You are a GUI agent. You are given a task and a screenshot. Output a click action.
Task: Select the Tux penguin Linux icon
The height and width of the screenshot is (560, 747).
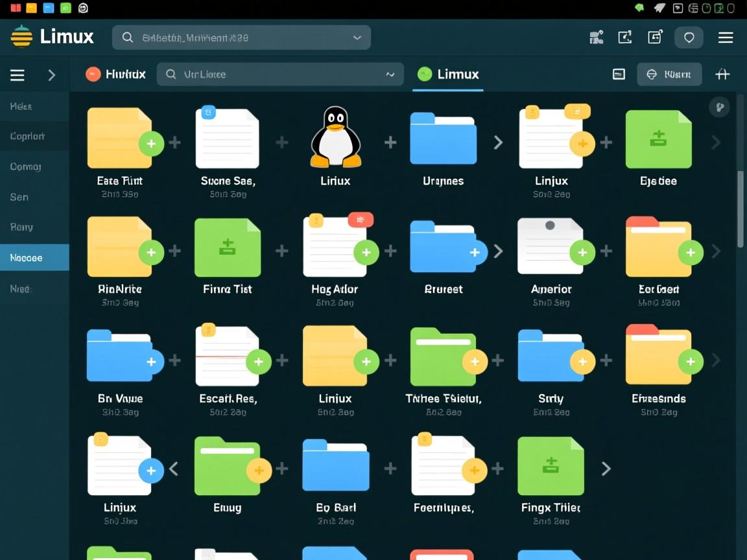335,138
